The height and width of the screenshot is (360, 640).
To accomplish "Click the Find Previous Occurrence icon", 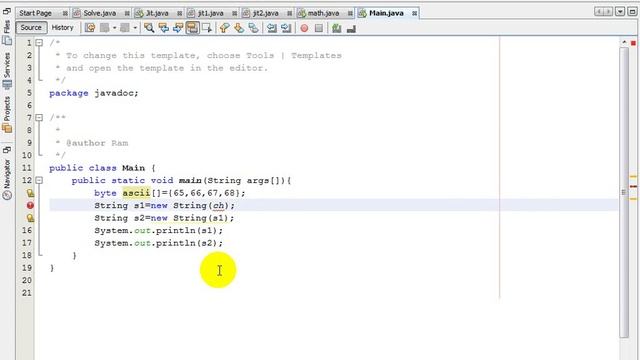I will [x=164, y=28].
